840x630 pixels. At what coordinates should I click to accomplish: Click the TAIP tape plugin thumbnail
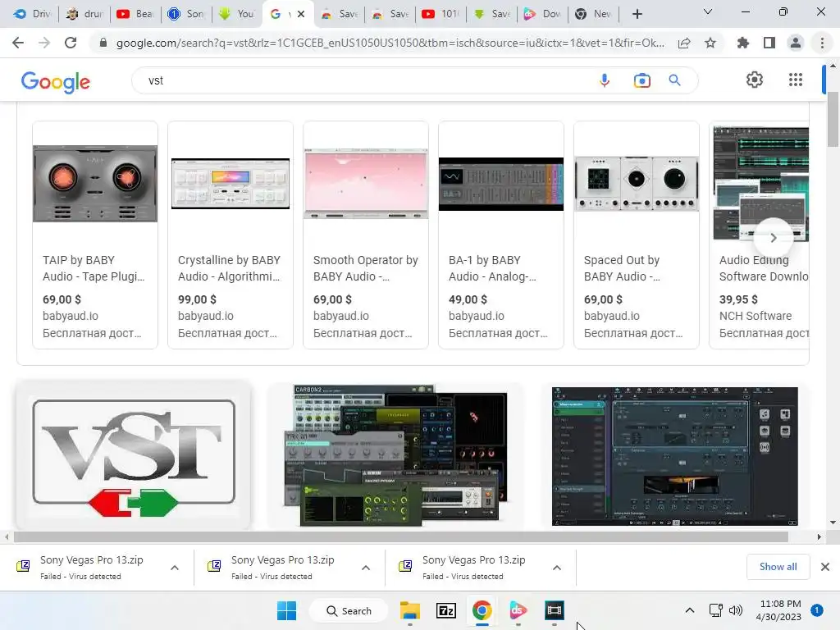click(x=95, y=183)
